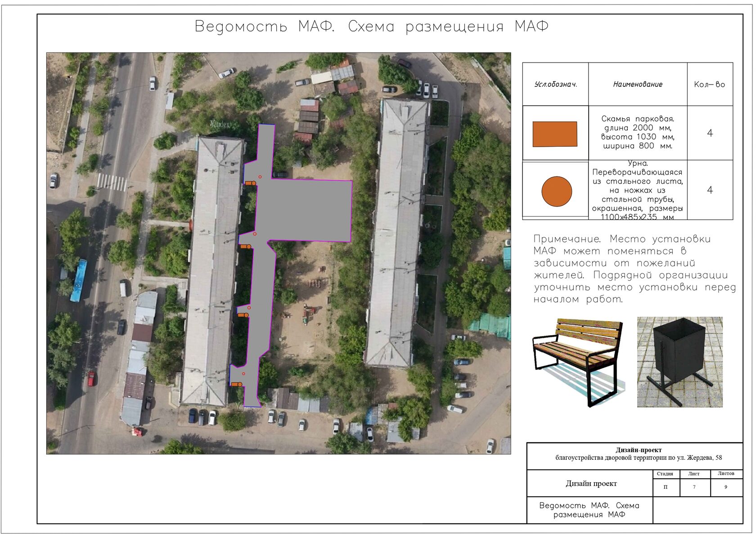Click the 'Дизайн-проект' title block heading
Image resolution: width=756 pixels, height=534 pixels.
tap(639, 450)
